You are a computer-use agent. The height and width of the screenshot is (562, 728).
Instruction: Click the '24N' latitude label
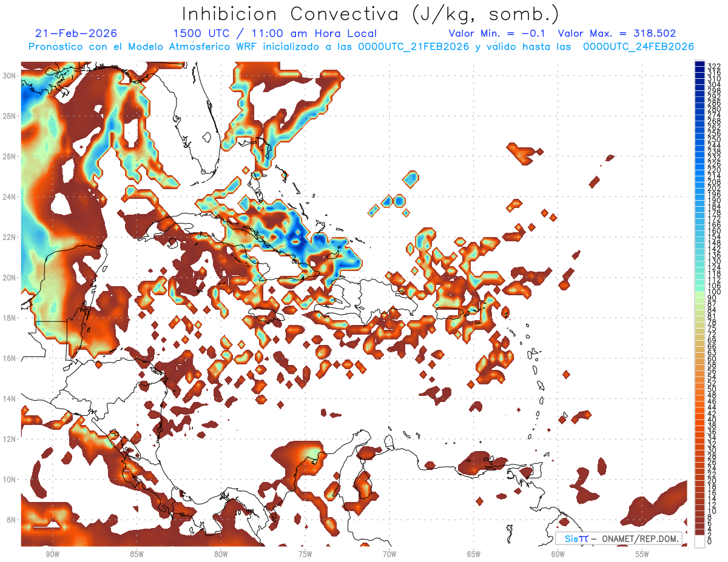(9, 196)
